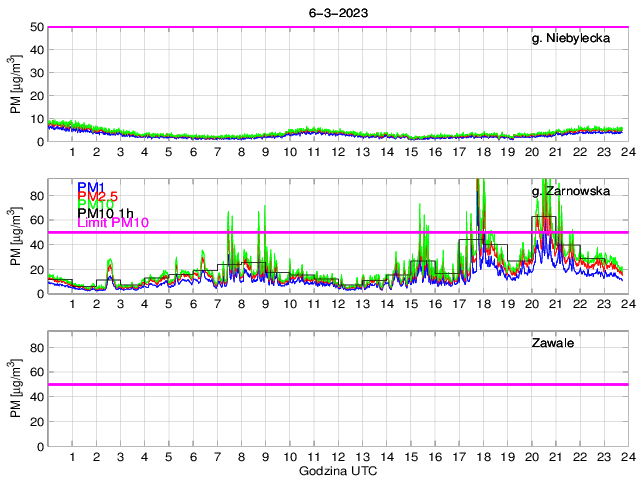
Task: Click hour 24 tick on Zawale chart
Action: click(626, 456)
